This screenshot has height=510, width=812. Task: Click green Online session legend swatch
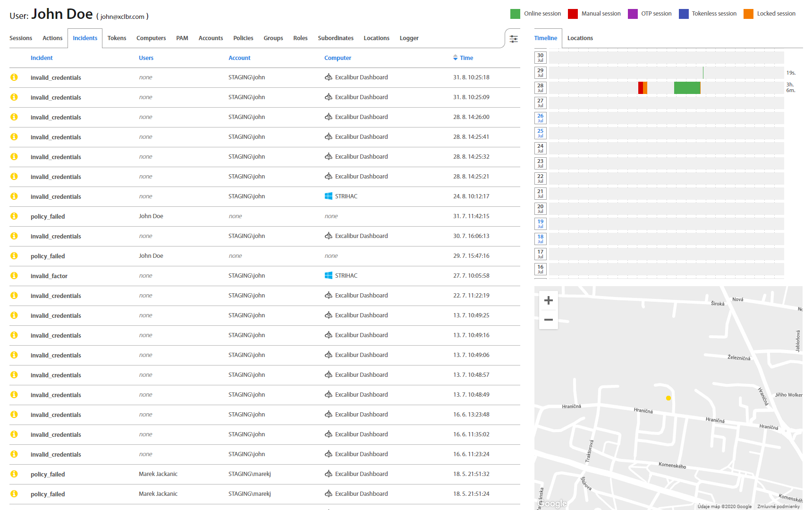pyautogui.click(x=515, y=14)
